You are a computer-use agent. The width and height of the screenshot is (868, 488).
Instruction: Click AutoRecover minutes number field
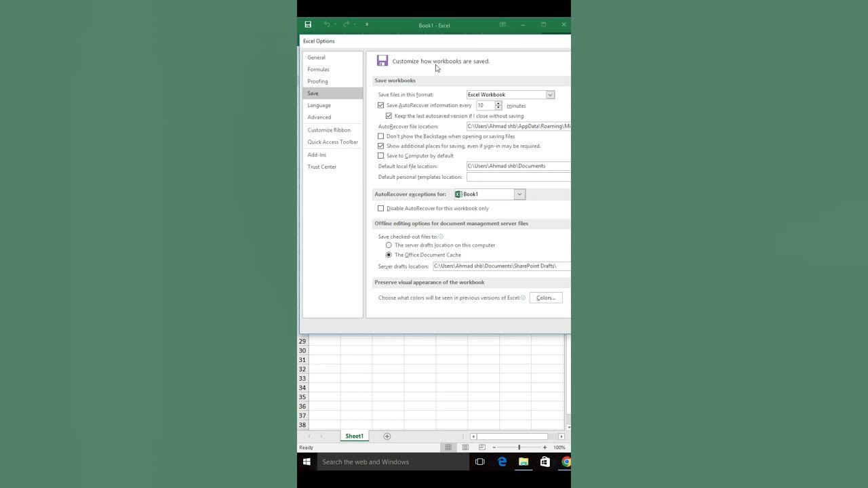(485, 106)
